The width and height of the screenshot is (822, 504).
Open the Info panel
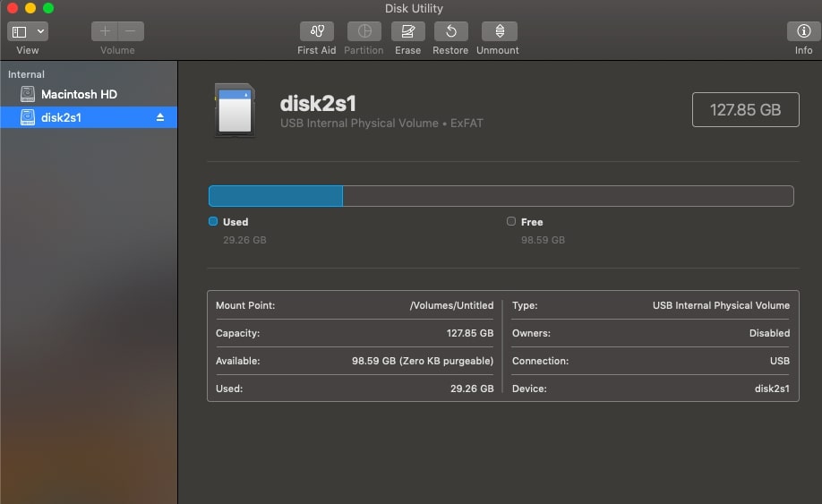tap(803, 31)
